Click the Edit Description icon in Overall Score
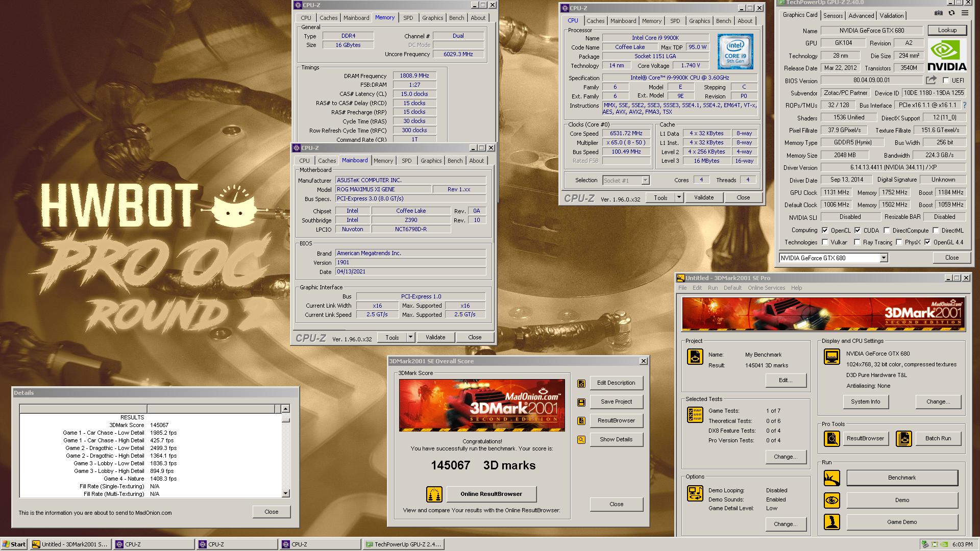Image resolution: width=980 pixels, height=551 pixels. pyautogui.click(x=581, y=383)
